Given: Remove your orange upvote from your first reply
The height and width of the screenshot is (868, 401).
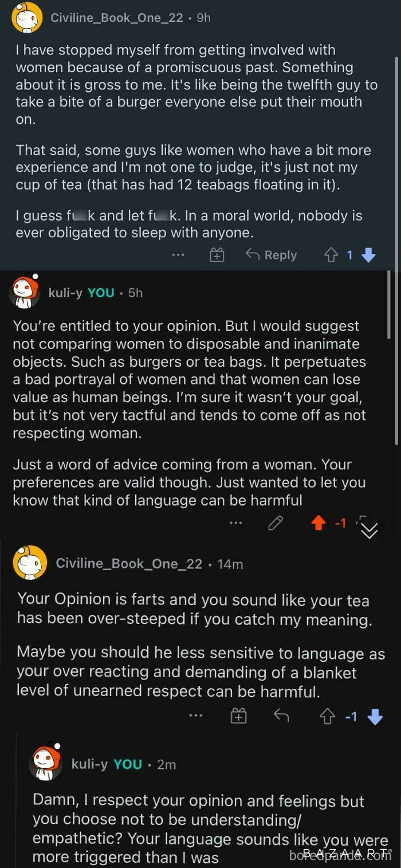Looking at the screenshot, I should 318,523.
